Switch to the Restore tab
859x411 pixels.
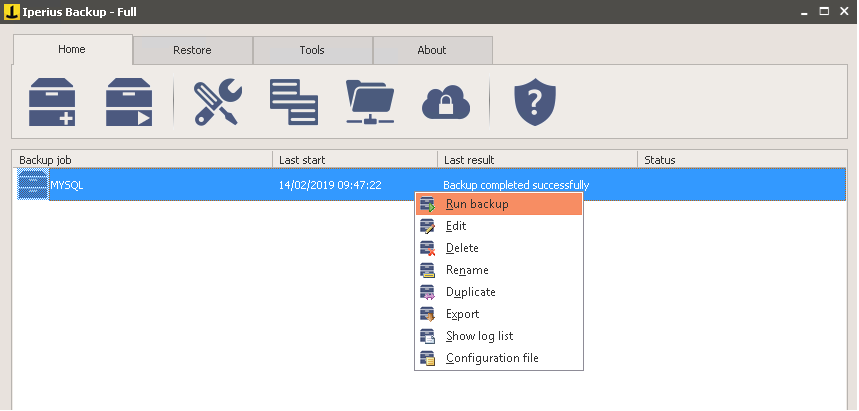[192, 50]
